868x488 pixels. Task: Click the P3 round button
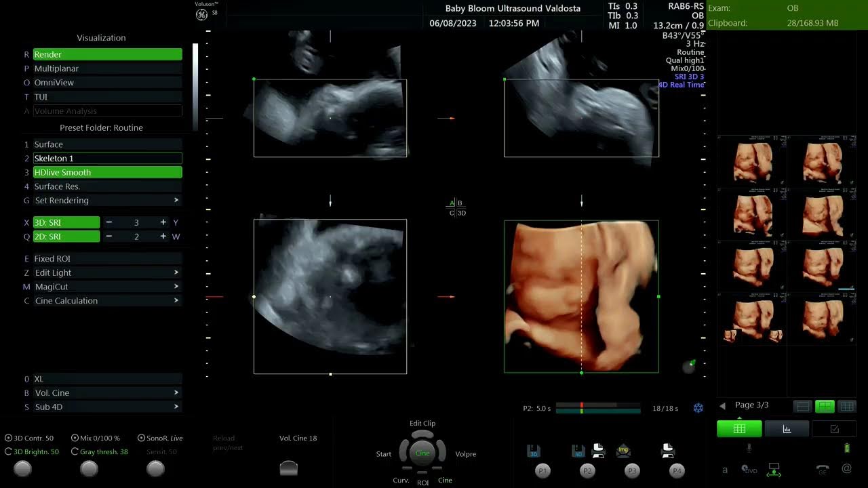point(632,470)
